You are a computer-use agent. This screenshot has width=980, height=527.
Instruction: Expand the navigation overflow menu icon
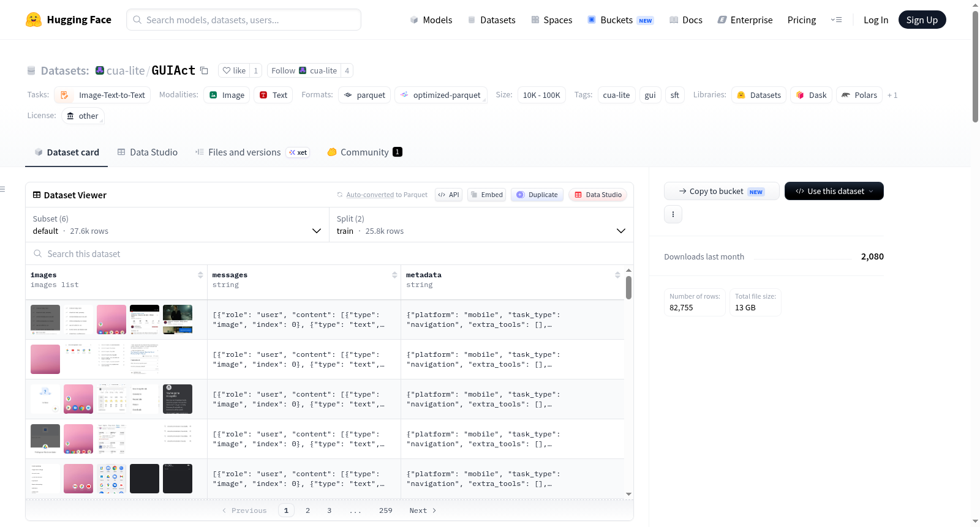pyautogui.click(x=836, y=20)
